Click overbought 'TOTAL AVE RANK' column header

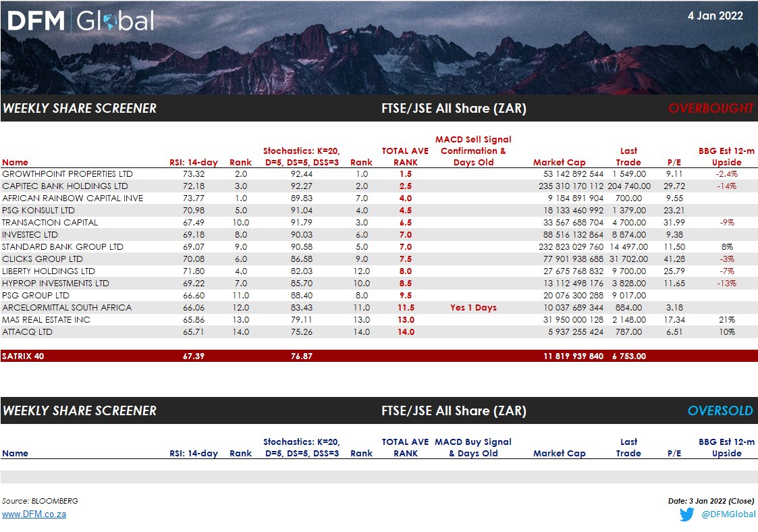click(405, 156)
